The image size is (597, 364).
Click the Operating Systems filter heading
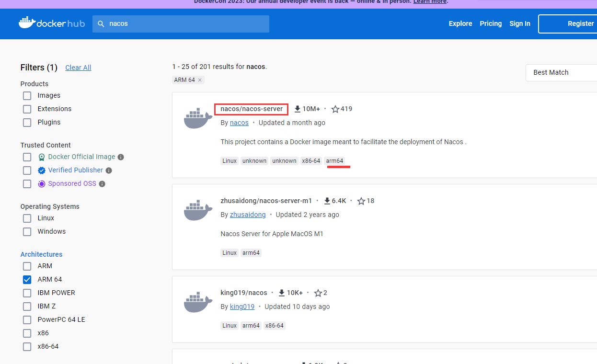(x=50, y=206)
